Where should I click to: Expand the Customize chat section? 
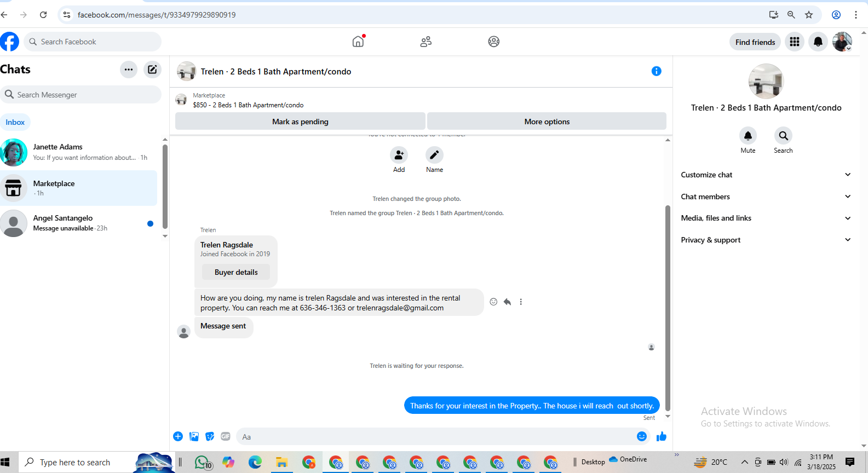pos(766,175)
